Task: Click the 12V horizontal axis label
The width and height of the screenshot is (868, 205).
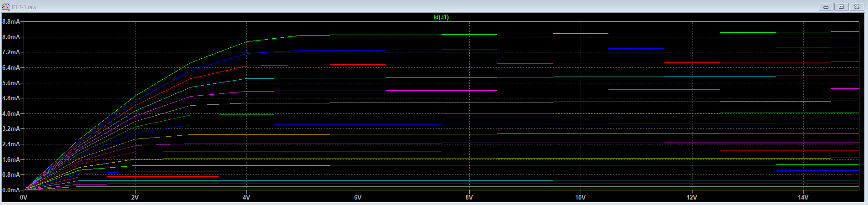Action: click(x=692, y=198)
